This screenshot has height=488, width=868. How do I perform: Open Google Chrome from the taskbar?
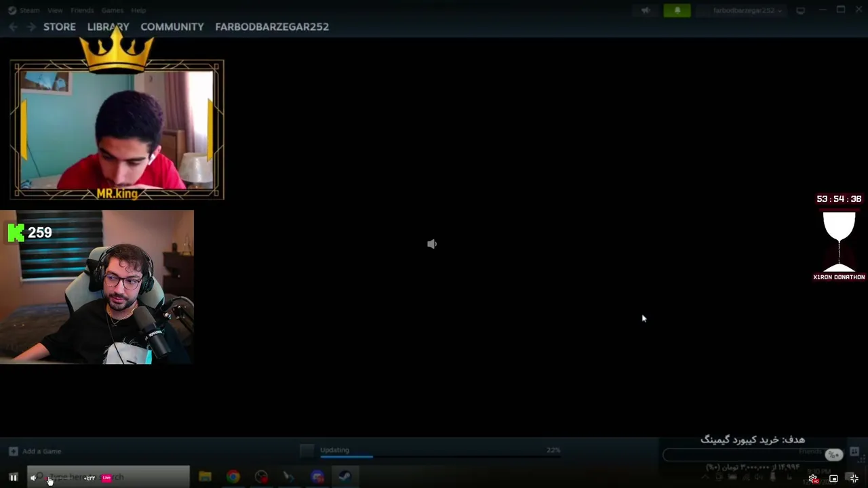tap(233, 477)
